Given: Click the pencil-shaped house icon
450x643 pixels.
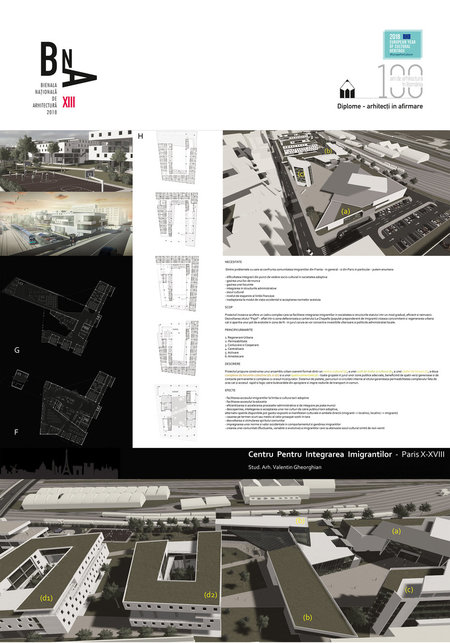Looking at the screenshot, I should pos(347,89).
